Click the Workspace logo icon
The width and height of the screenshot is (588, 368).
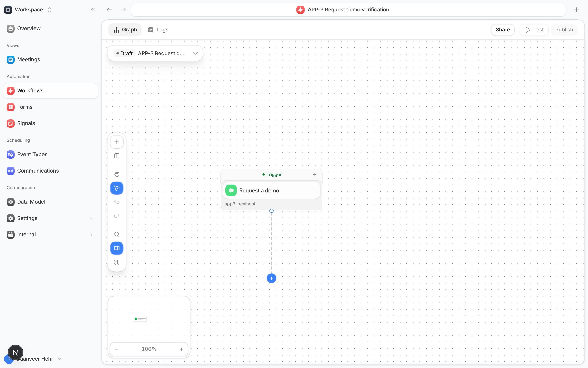tap(8, 10)
